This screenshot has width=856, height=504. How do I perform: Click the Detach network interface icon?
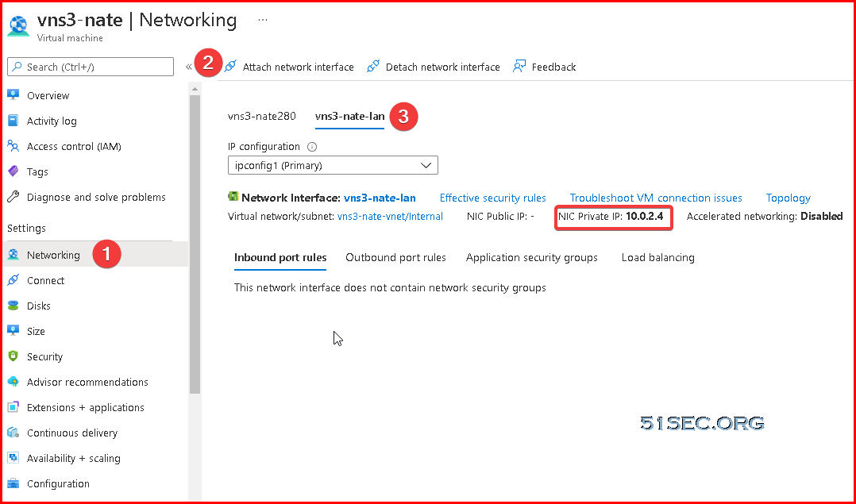[x=373, y=67]
